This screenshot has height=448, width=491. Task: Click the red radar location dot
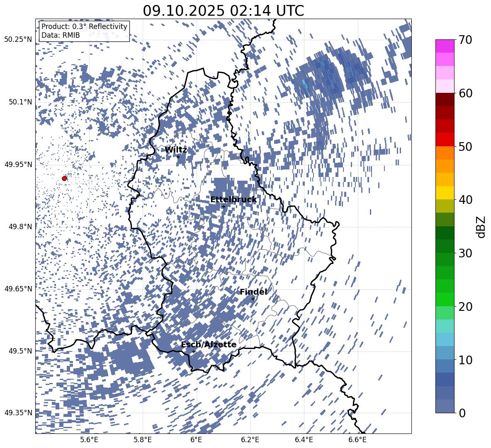(64, 178)
